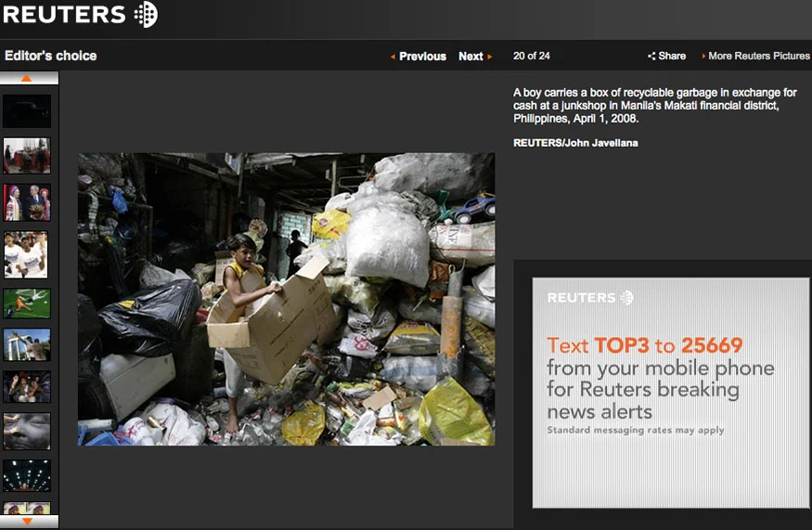Viewport: 812px width, 530px height.
Task: Click the Text TOP3 to 25669 ad
Action: (x=671, y=393)
